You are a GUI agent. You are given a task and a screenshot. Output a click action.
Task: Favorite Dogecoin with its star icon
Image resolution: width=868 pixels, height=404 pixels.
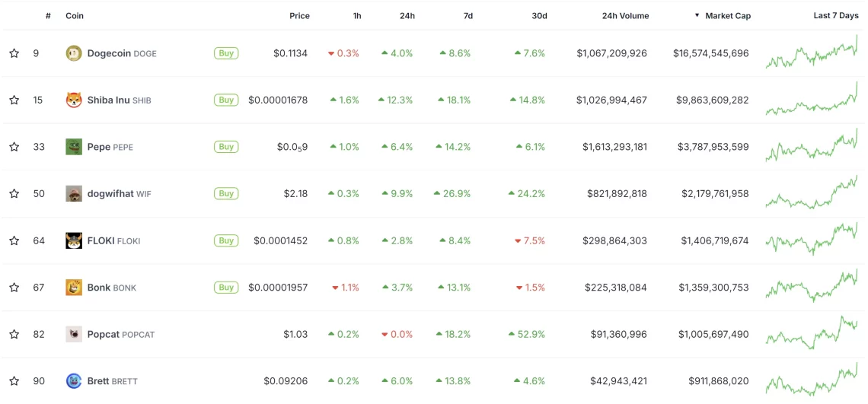[x=14, y=54]
